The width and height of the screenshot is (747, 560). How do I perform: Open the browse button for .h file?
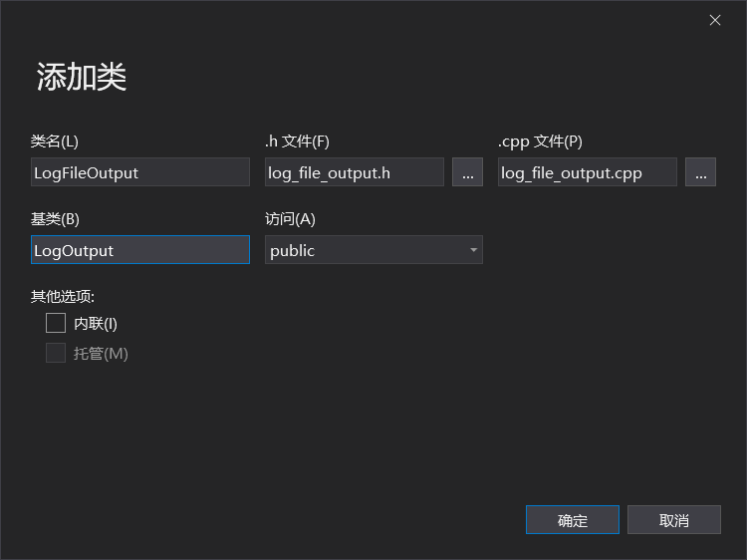467,172
